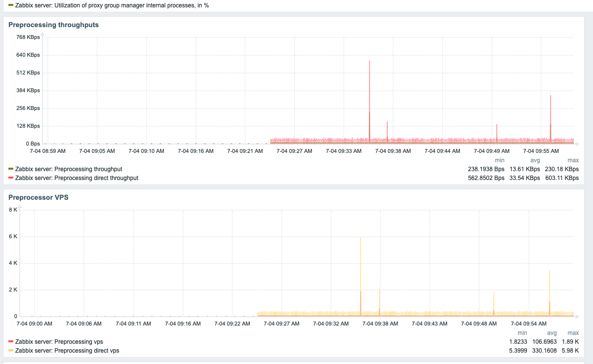Click the 7-04 09:05 AM time label
Viewport: 593px width, 364px height.
click(x=97, y=151)
